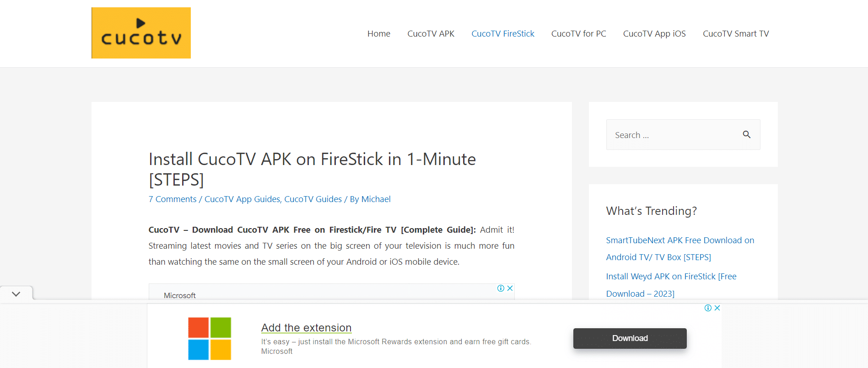Focus the Search input field
Image resolution: width=868 pixels, height=368 pixels.
pos(674,135)
